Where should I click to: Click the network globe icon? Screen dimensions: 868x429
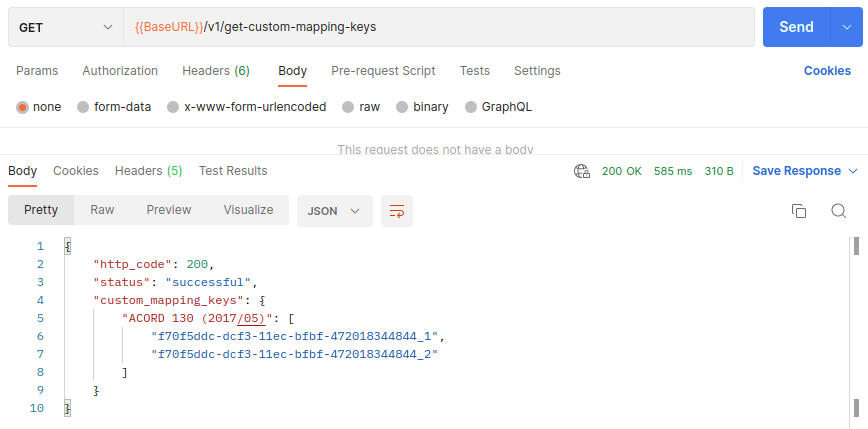582,171
